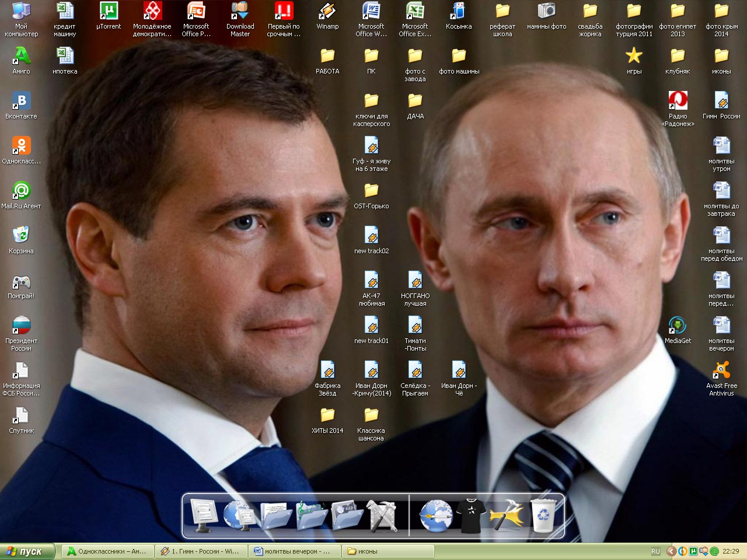Expand hidden tray icons arrow

[x=671, y=551]
